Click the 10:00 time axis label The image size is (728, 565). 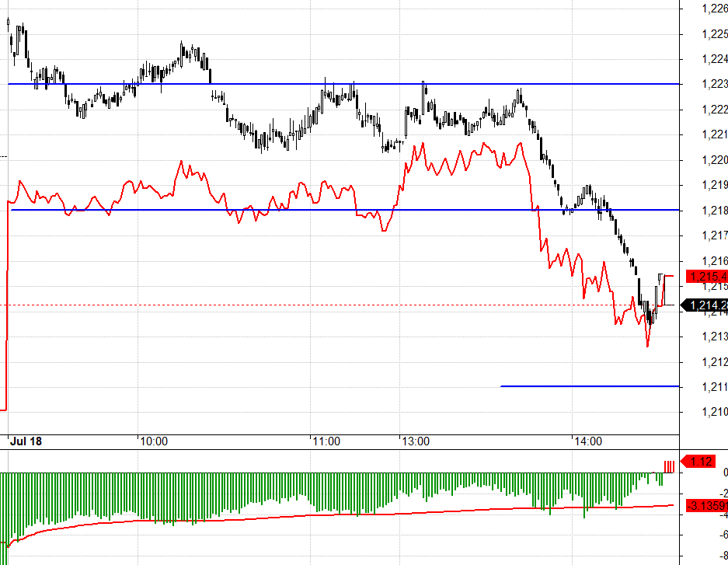pos(154,441)
